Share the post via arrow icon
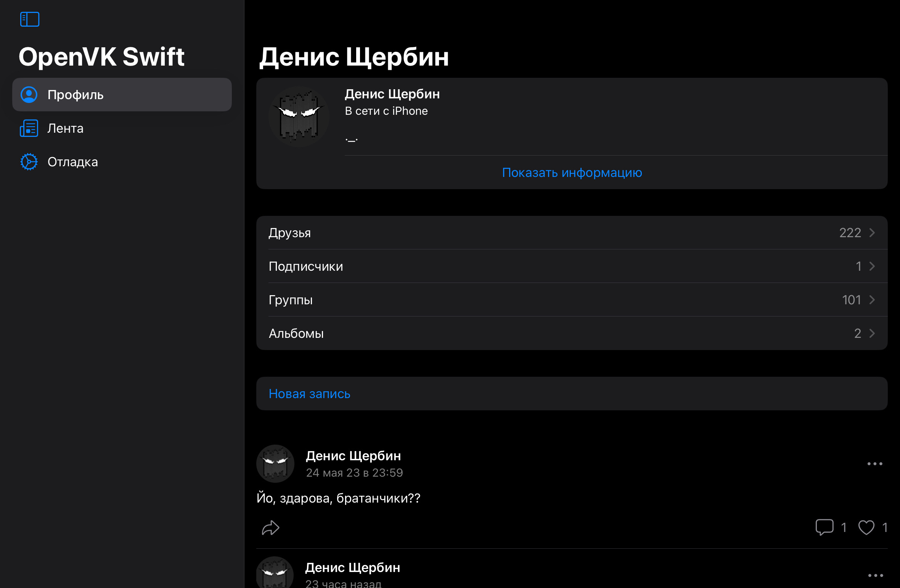Screen dimensions: 900x588 click(271, 528)
